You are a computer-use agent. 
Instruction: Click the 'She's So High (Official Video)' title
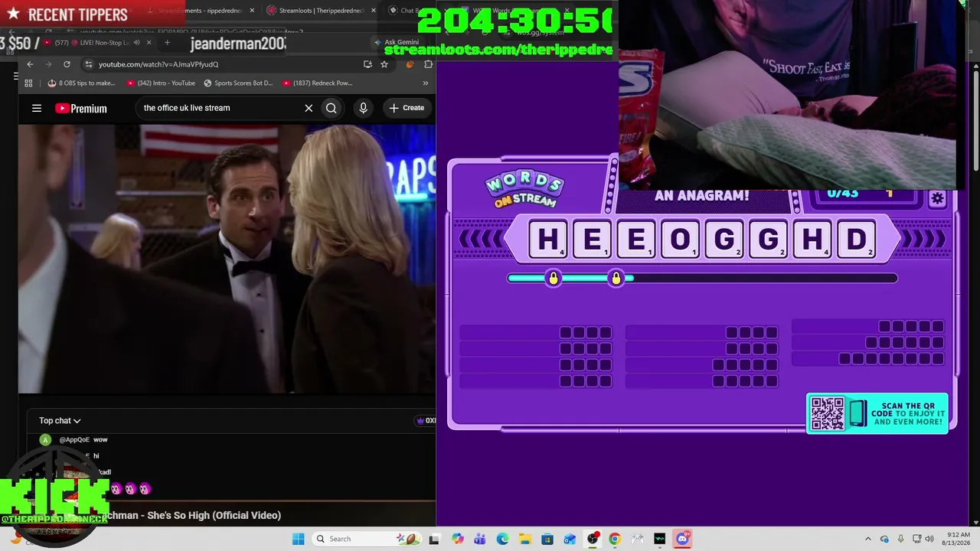pos(214,515)
